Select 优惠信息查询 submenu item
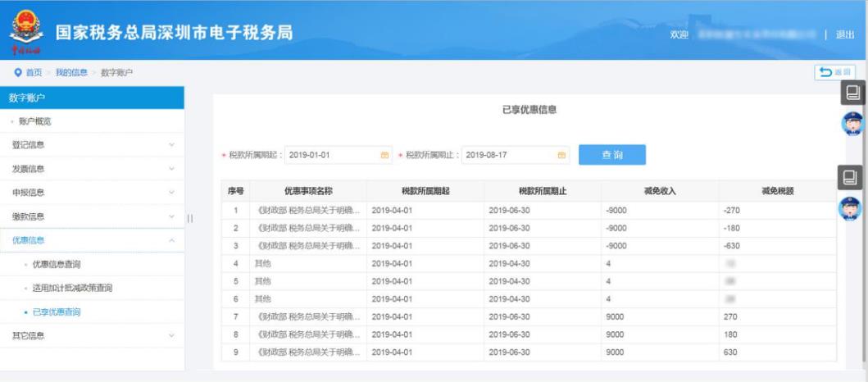 point(57,264)
